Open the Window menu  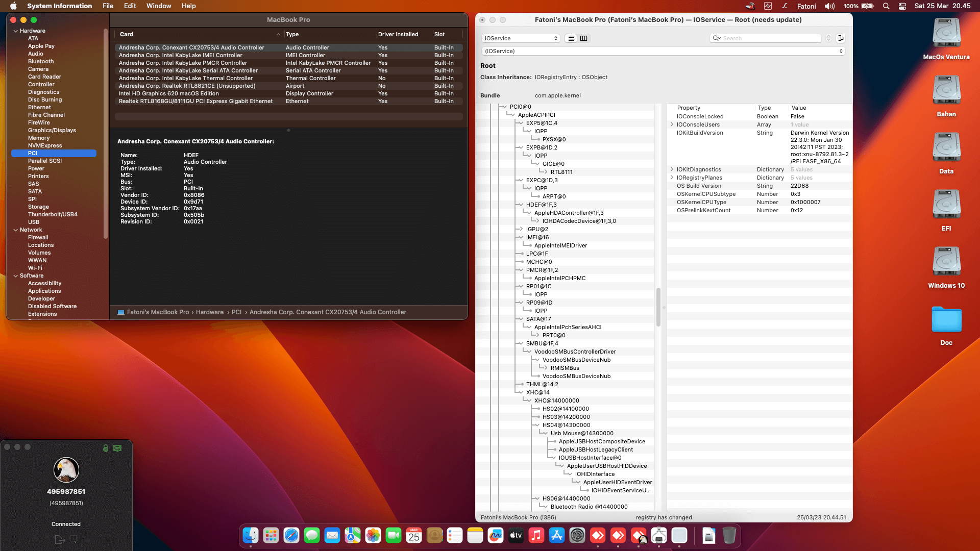[159, 6]
